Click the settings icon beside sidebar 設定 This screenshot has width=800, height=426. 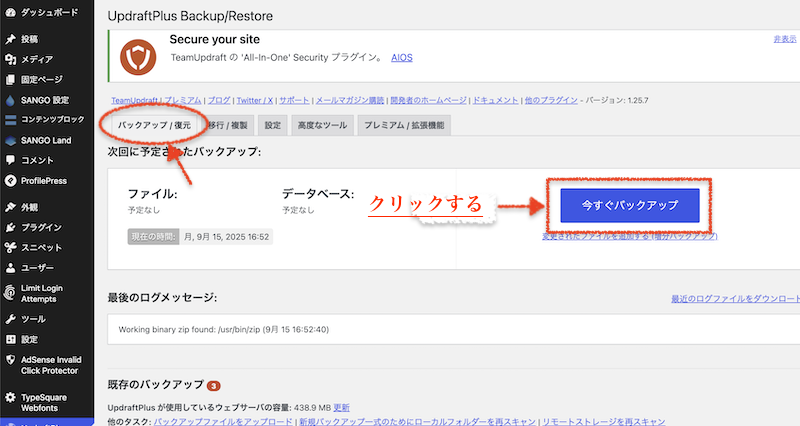pyautogui.click(x=10, y=339)
